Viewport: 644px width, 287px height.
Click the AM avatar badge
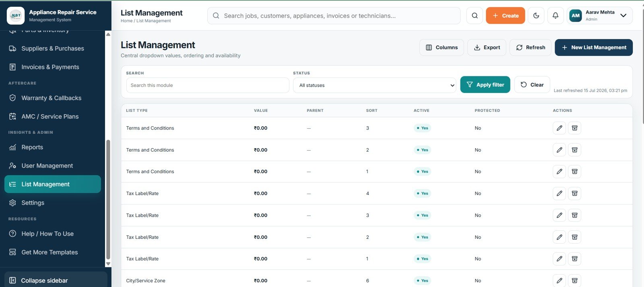coord(576,16)
